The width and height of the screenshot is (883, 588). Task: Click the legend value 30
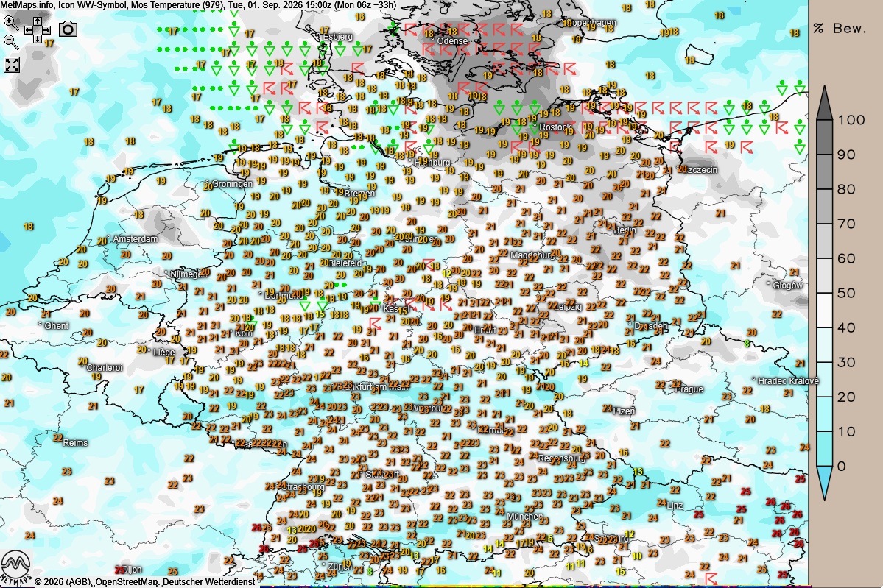[x=846, y=362]
